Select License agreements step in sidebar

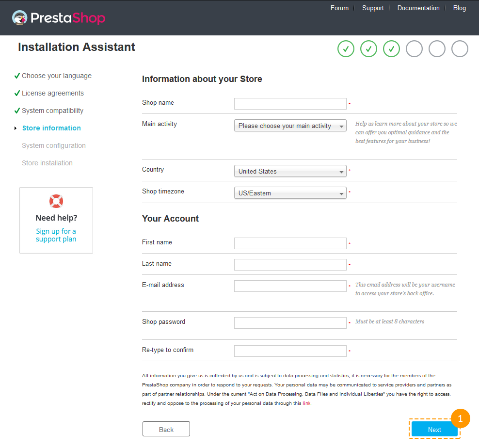click(x=53, y=93)
